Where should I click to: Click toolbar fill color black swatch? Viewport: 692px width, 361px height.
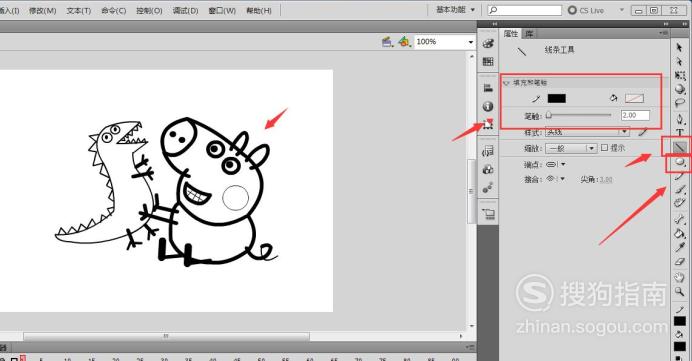[680, 346]
